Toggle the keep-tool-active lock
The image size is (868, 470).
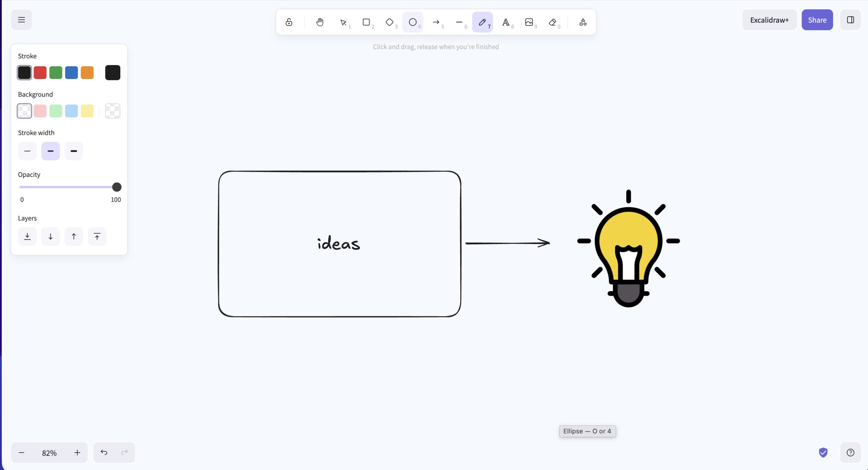coord(289,22)
